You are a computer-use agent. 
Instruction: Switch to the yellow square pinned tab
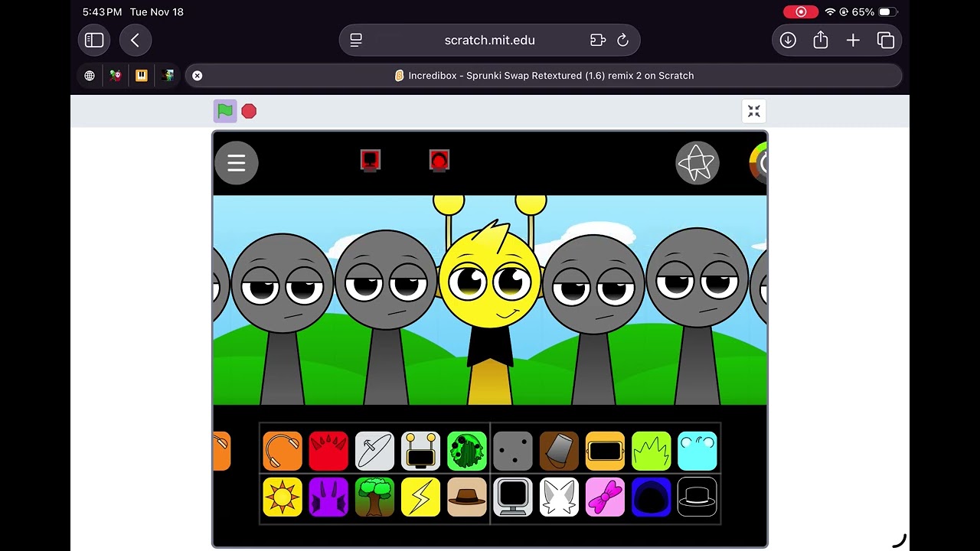tap(142, 75)
